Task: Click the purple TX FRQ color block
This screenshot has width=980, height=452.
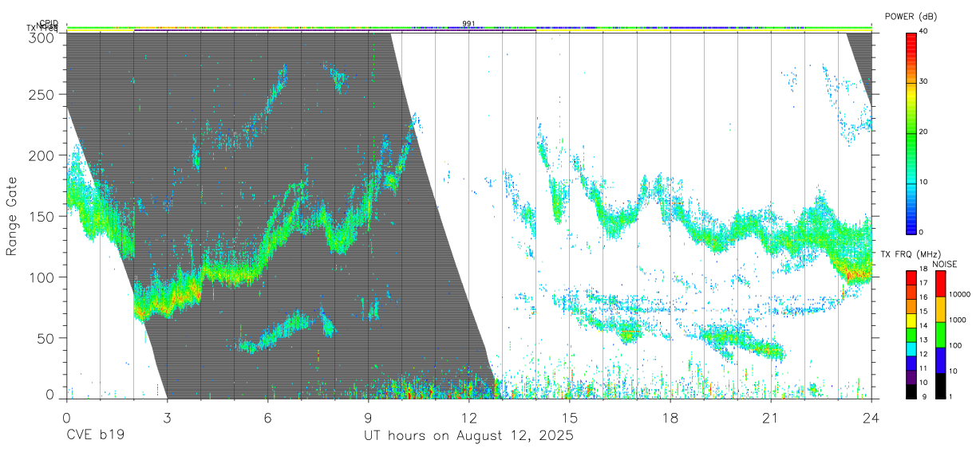Action: click(911, 378)
